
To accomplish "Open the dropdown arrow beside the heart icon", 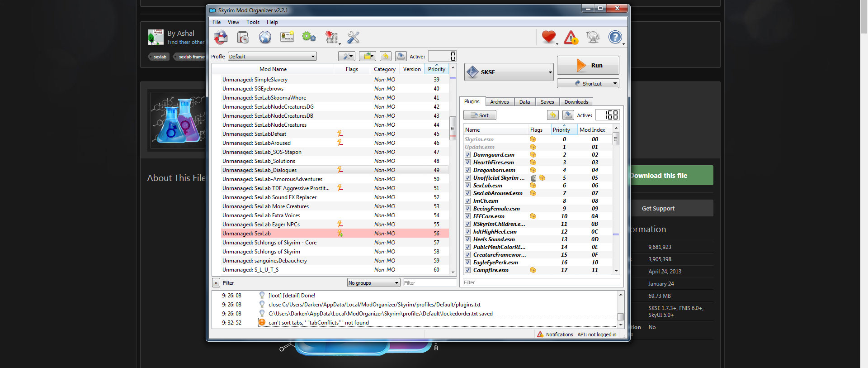I will 557,44.
